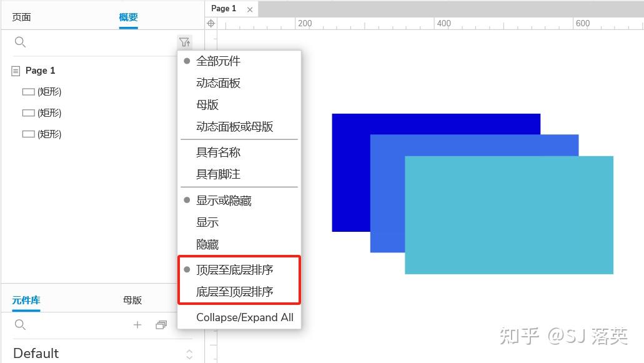Select the second (矩形) item in the outline
This screenshot has width=644, height=363.
(49, 112)
